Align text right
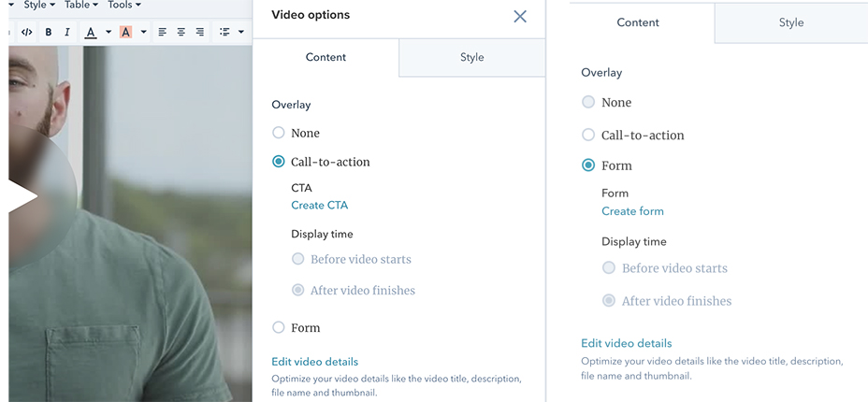The height and width of the screenshot is (402, 868). point(200,32)
